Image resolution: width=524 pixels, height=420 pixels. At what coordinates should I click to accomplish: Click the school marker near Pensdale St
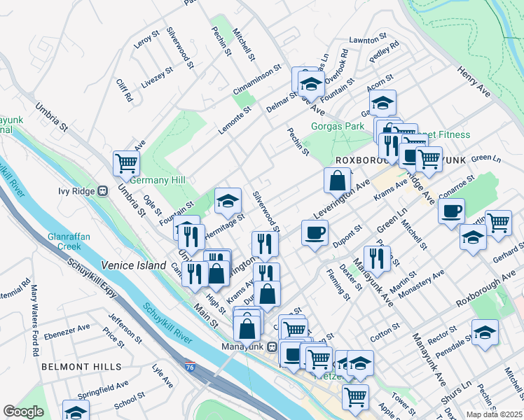pos(485,332)
